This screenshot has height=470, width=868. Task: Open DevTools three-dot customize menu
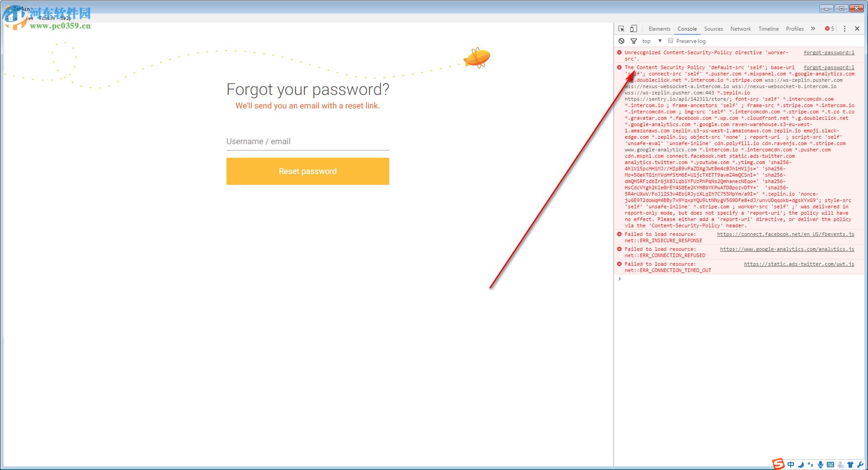coord(844,28)
